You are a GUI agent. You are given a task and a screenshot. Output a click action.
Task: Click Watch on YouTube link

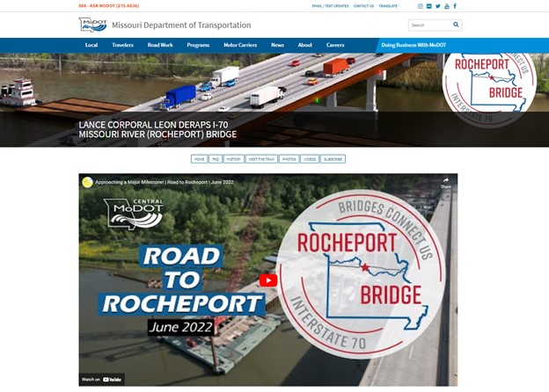[101, 380]
